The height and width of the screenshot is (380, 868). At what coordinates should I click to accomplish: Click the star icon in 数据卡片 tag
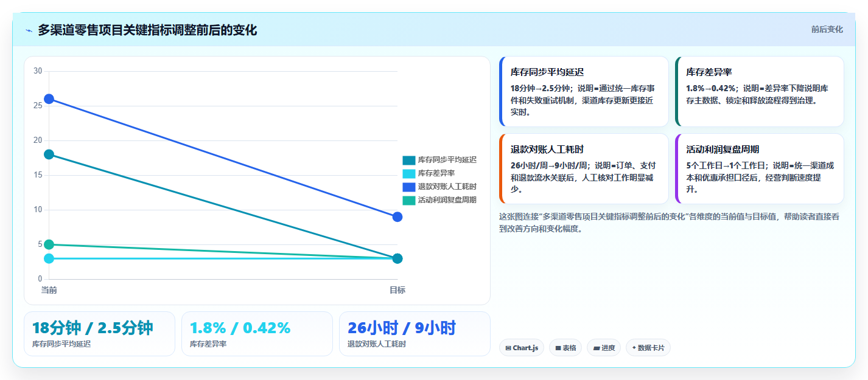coord(634,348)
